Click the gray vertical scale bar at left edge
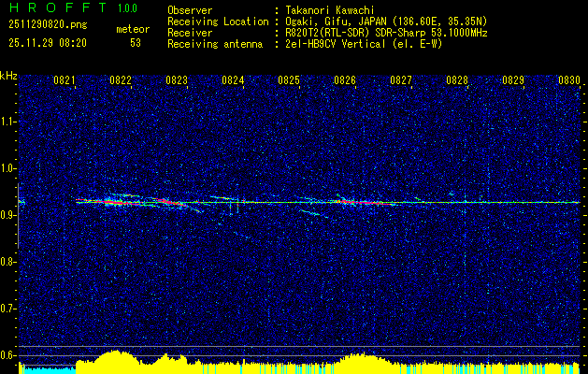Image resolution: width=588 pixels, height=374 pixels. tap(18, 216)
